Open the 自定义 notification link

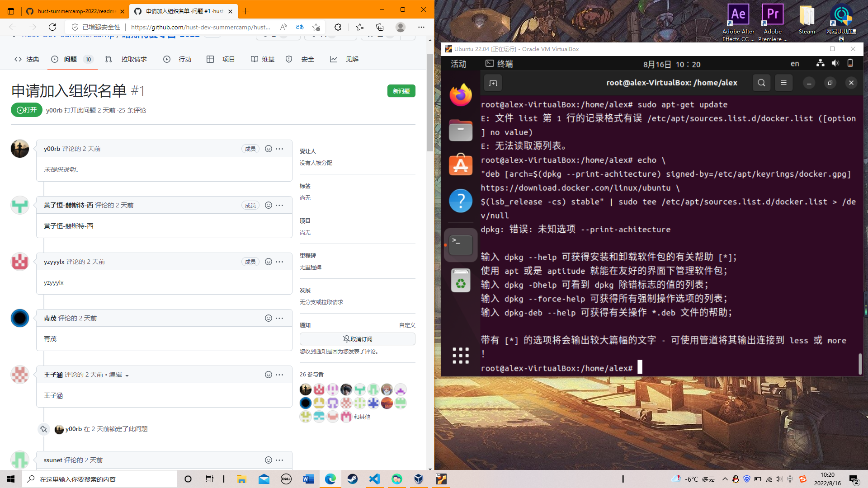407,325
